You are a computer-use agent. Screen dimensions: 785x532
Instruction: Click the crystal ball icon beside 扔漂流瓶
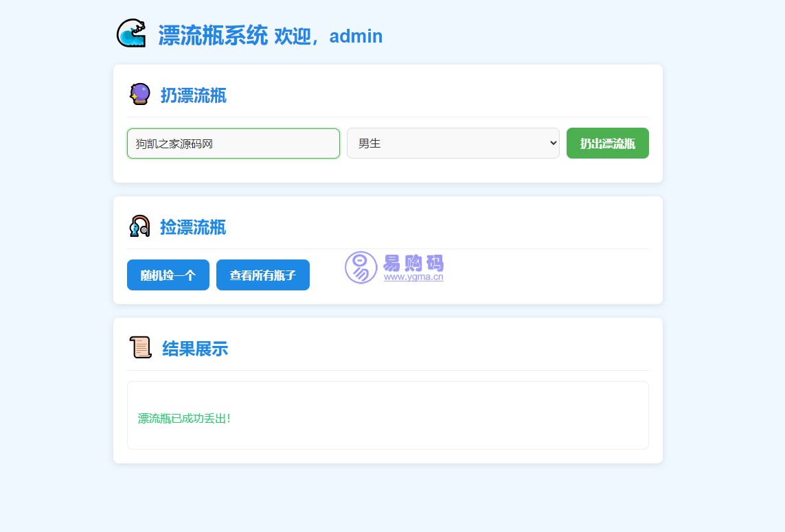point(139,94)
